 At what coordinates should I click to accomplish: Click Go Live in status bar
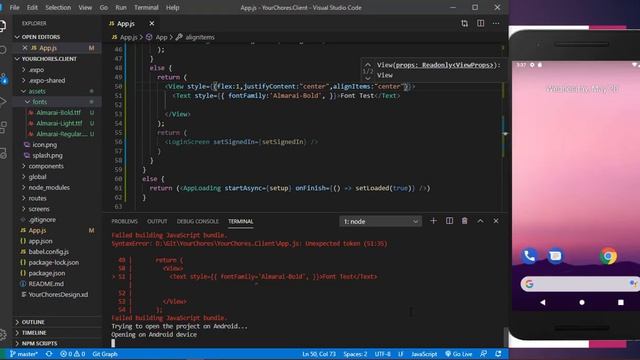pyautogui.click(x=459, y=354)
